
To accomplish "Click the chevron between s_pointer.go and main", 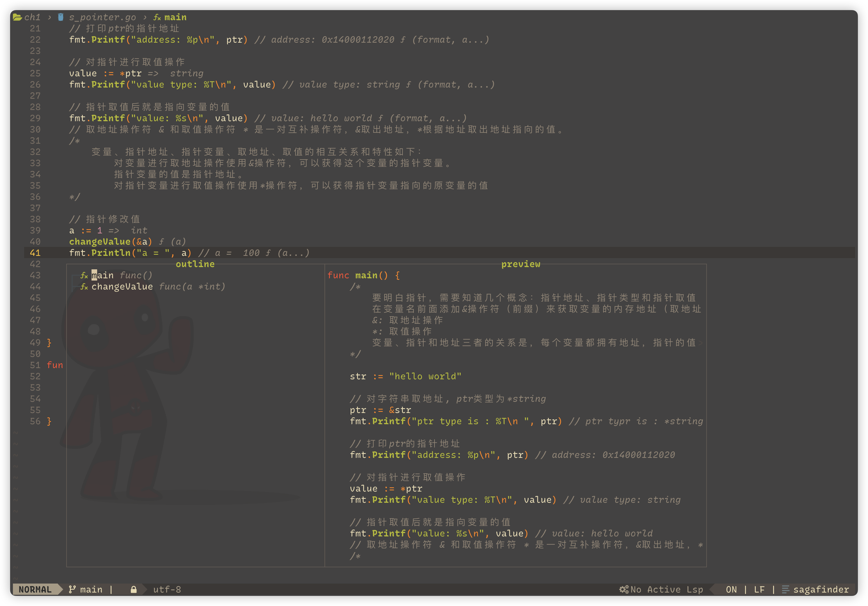I will coord(145,17).
